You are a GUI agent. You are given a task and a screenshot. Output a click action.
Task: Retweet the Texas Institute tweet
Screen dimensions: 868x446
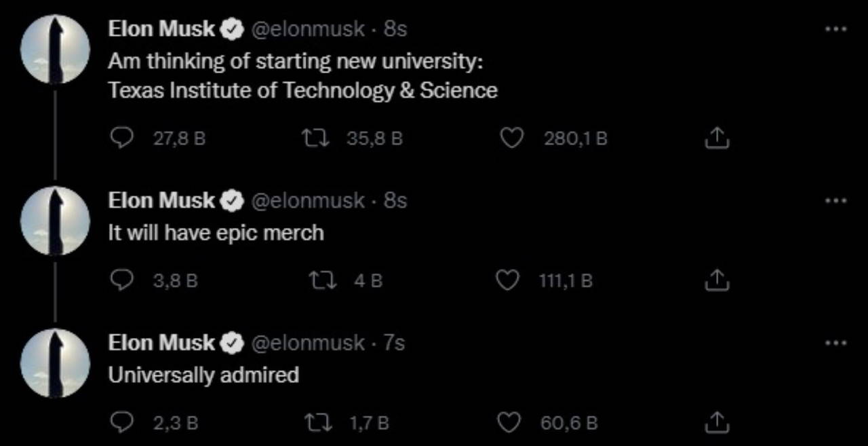[x=315, y=138]
